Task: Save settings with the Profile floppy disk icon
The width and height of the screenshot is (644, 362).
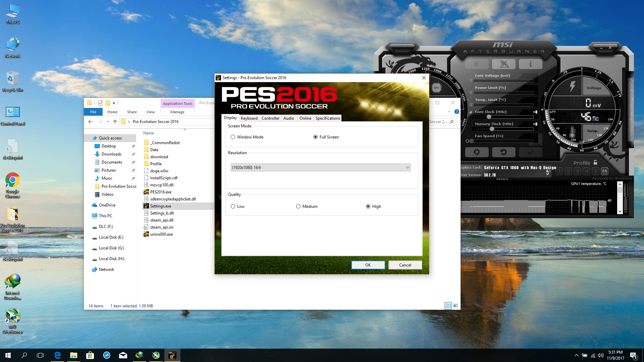Action: point(604,171)
